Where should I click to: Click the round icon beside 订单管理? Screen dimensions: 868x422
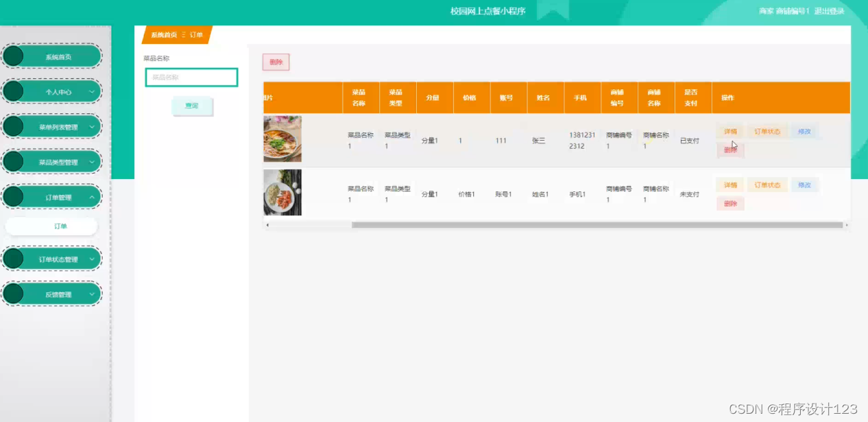pos(13,197)
